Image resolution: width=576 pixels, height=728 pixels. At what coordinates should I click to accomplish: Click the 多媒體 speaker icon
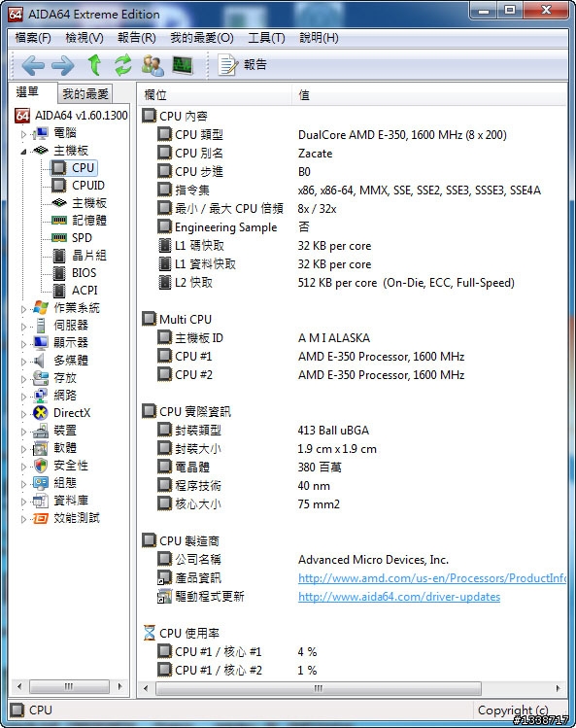point(41,361)
